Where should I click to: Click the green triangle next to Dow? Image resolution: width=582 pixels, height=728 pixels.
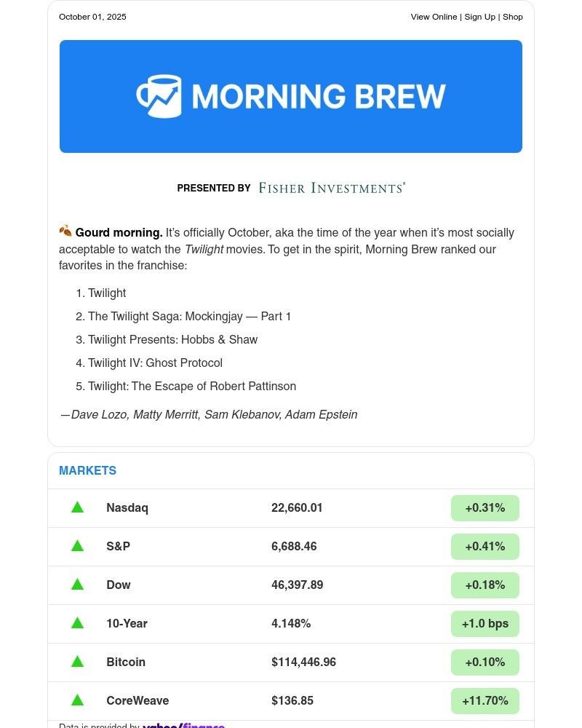77,585
